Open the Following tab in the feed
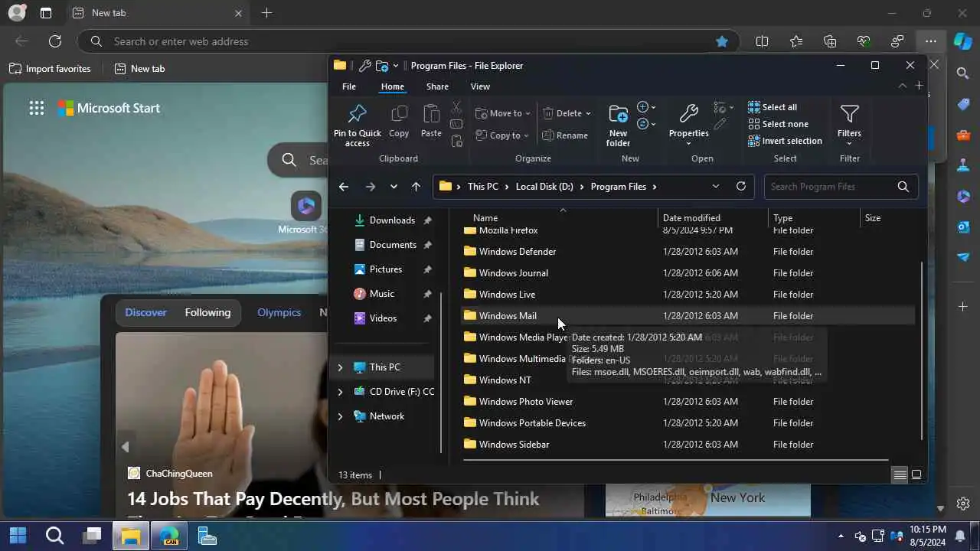980x551 pixels. [207, 312]
